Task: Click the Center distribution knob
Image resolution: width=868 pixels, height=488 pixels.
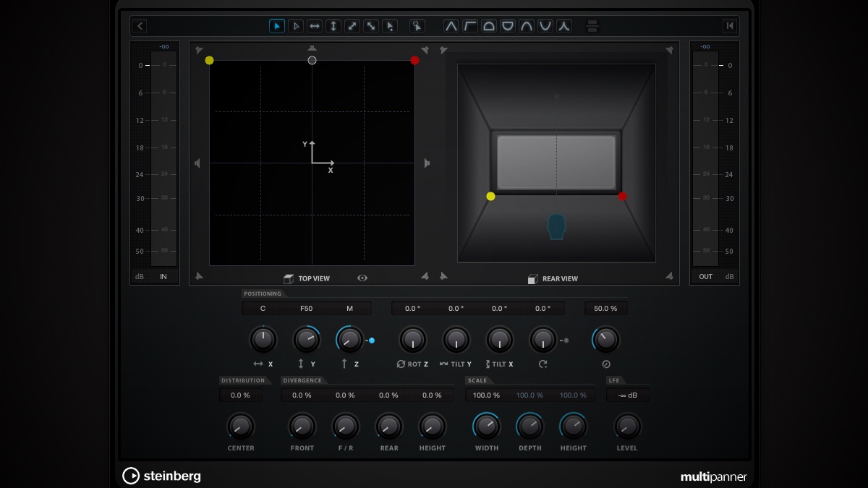Action: pos(241,427)
